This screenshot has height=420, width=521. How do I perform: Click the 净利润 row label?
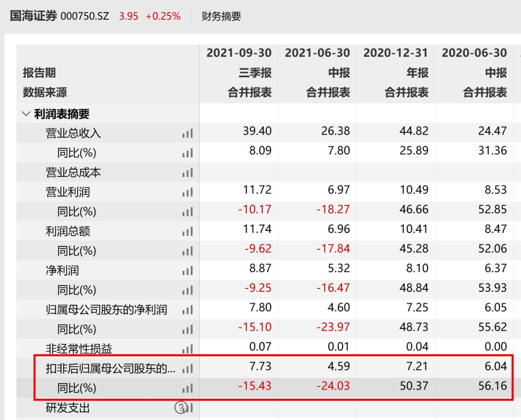[62, 271]
